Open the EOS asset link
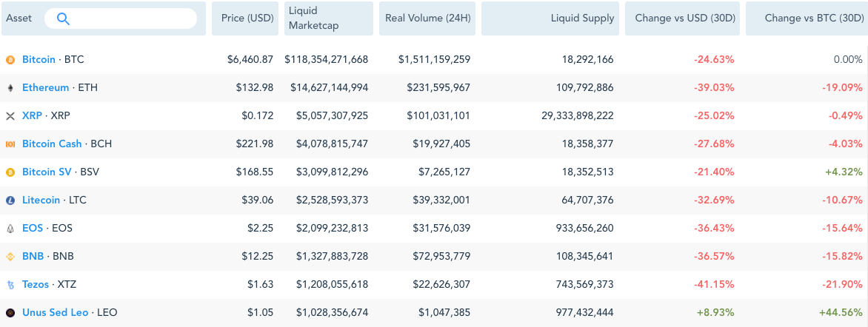Screen dimensions: 868x327 click(33, 228)
